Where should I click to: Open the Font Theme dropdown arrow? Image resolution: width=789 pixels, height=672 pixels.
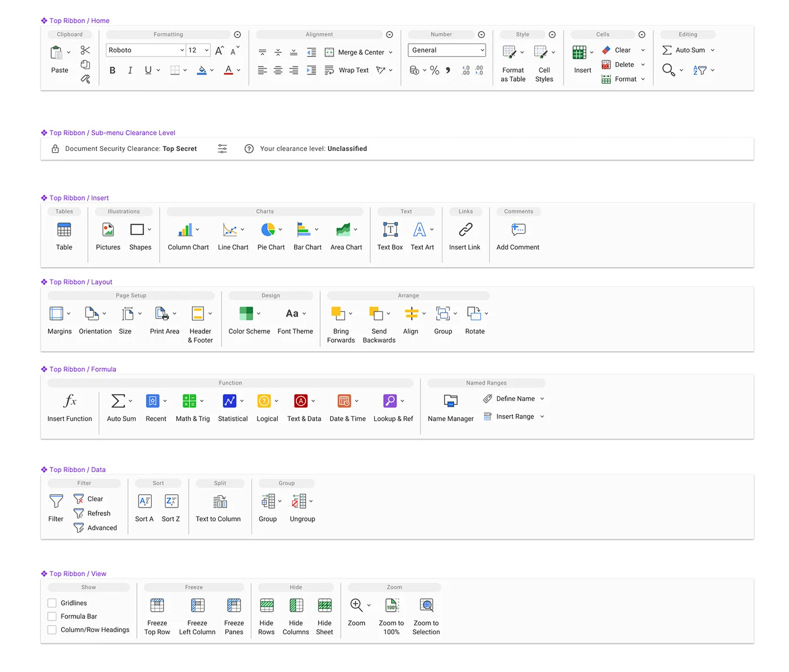click(x=304, y=313)
